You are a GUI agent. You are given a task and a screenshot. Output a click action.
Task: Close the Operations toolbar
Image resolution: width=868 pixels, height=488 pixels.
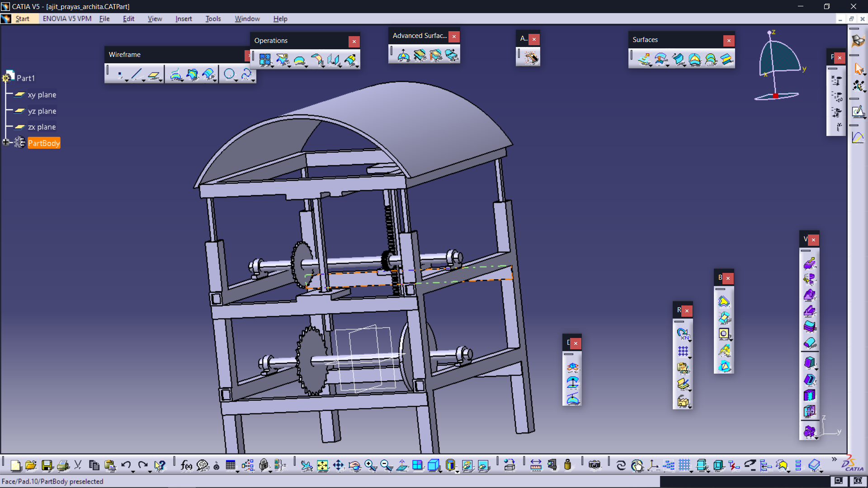pyautogui.click(x=354, y=42)
